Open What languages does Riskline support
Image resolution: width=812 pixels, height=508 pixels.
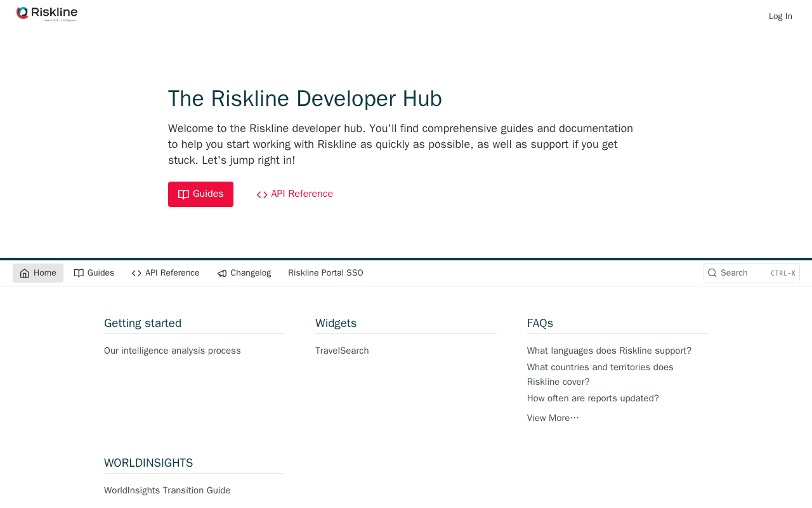coord(609,351)
